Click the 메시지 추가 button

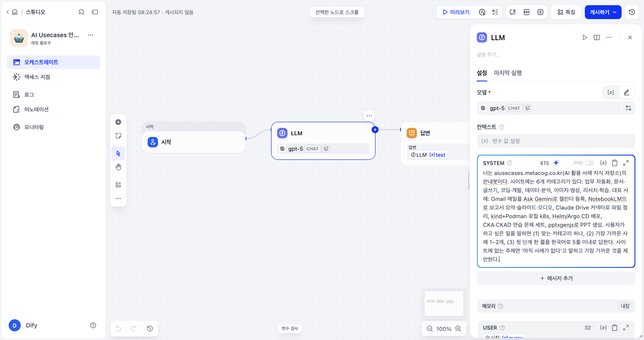(556, 278)
